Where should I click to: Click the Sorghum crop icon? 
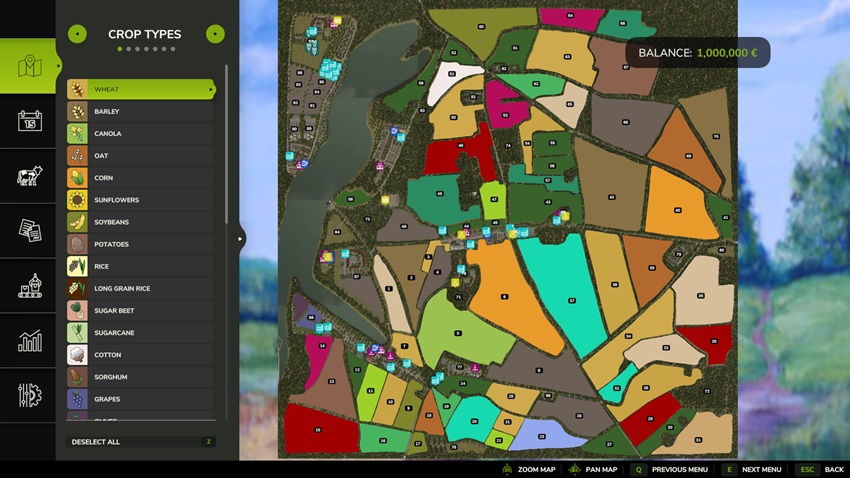[78, 377]
